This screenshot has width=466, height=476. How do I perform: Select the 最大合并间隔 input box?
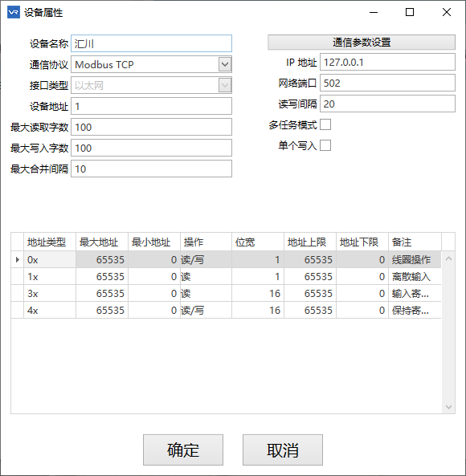pyautogui.click(x=151, y=169)
